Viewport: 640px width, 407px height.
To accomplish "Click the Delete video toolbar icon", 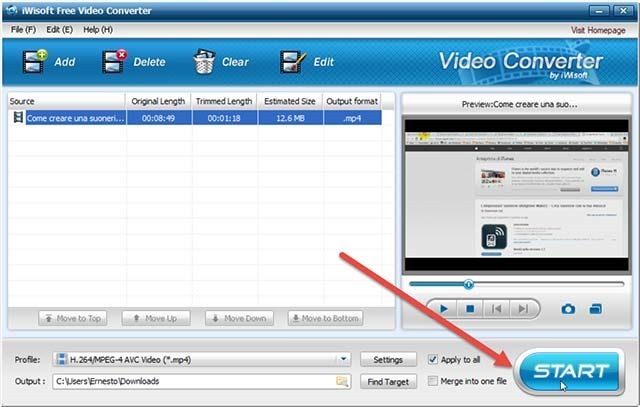I will click(115, 62).
